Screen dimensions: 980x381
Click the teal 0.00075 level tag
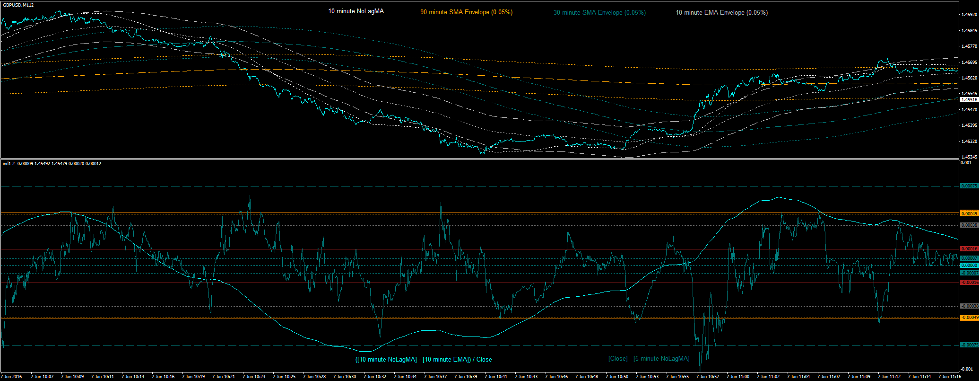(x=969, y=186)
